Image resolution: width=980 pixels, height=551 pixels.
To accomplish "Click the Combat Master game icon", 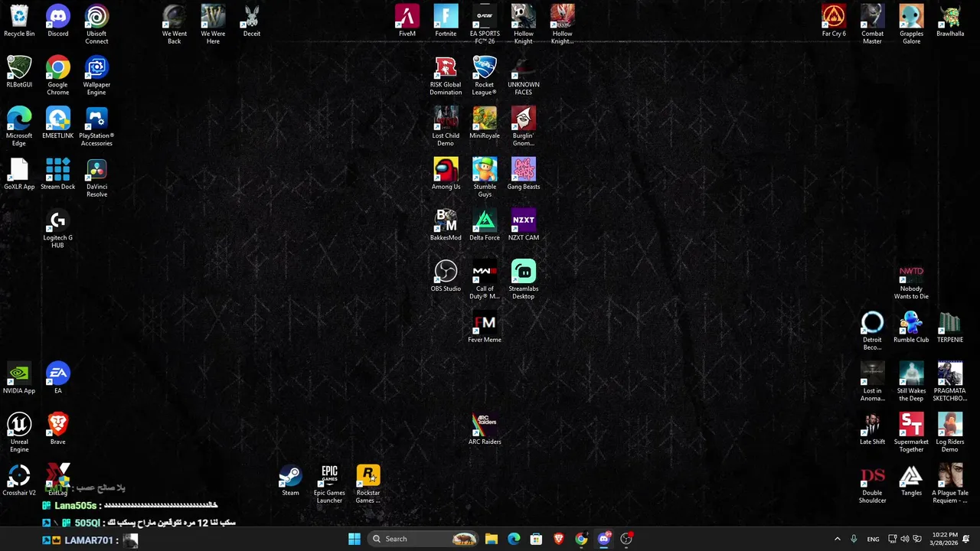I will (x=873, y=24).
